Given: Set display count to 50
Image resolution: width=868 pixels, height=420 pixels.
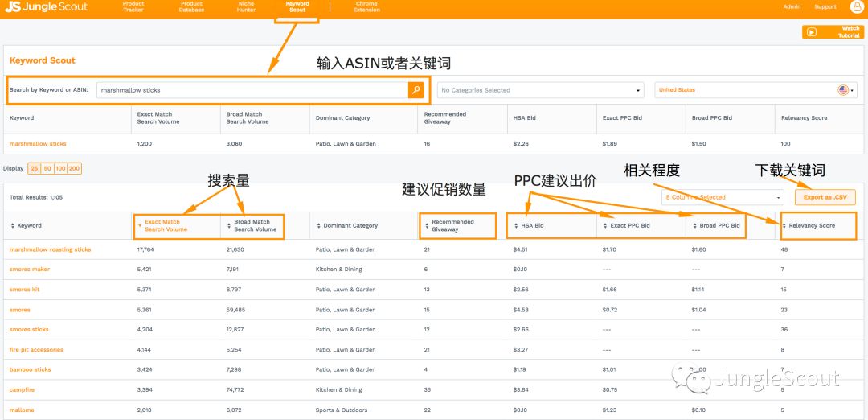Looking at the screenshot, I should pos(47,169).
